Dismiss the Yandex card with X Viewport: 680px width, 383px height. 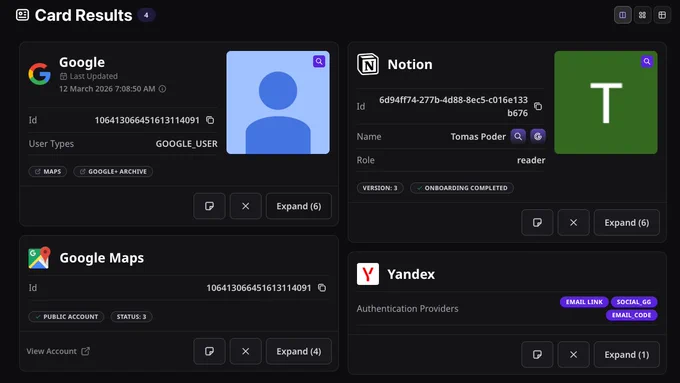tap(573, 355)
